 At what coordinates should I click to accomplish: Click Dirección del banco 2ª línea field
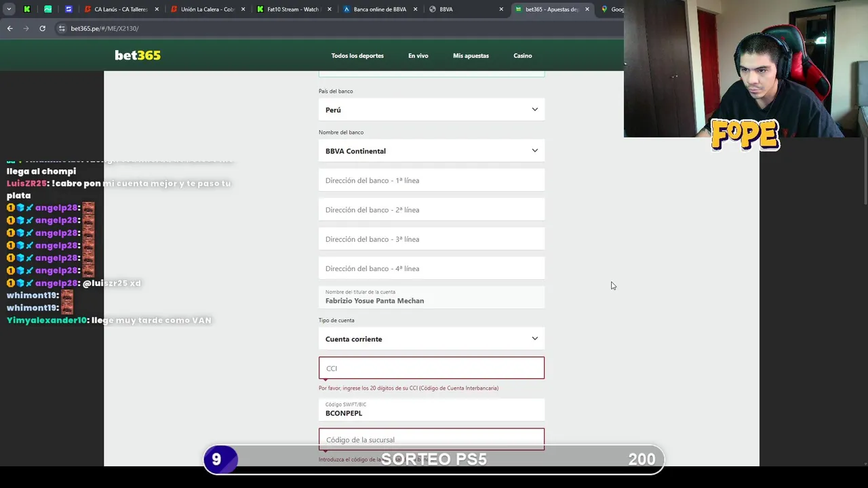point(431,209)
